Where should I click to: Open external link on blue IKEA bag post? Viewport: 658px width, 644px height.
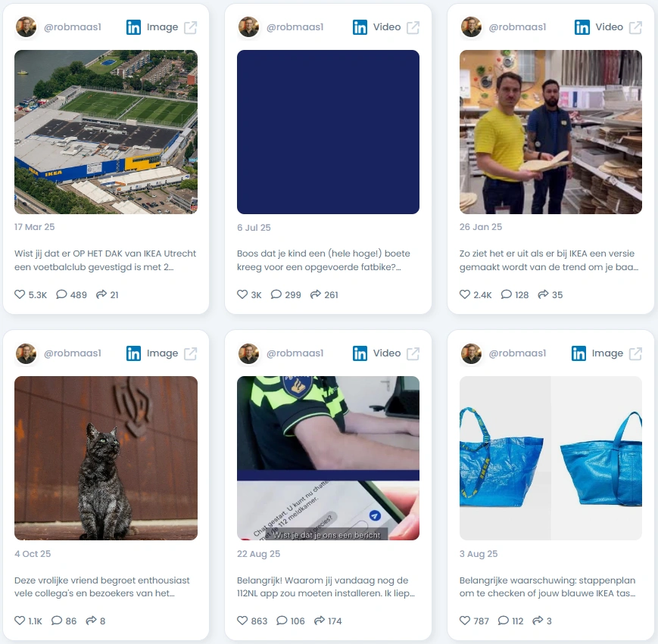coord(635,354)
